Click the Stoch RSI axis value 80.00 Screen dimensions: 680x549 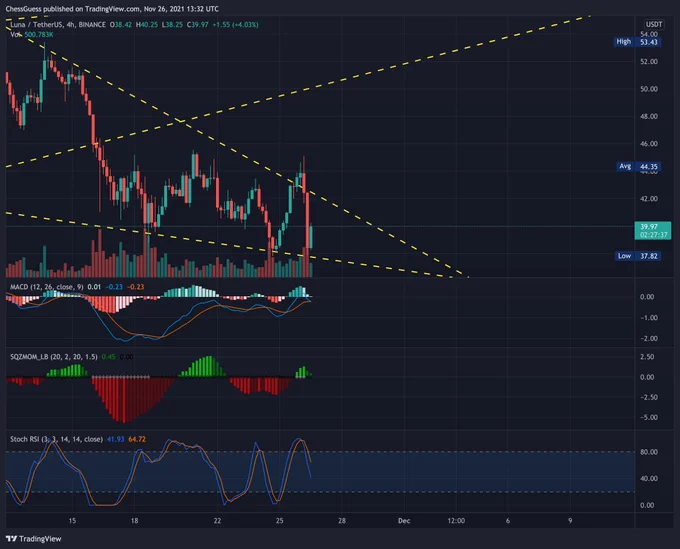649,451
